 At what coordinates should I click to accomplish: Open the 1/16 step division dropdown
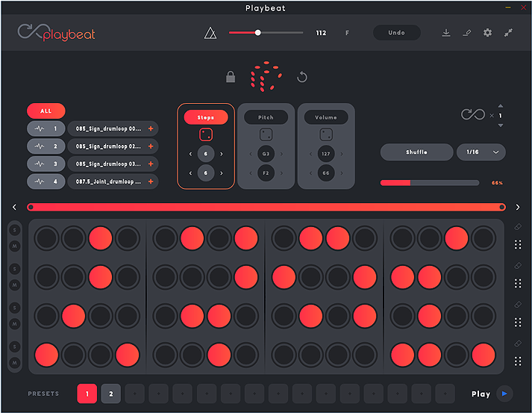coord(481,152)
